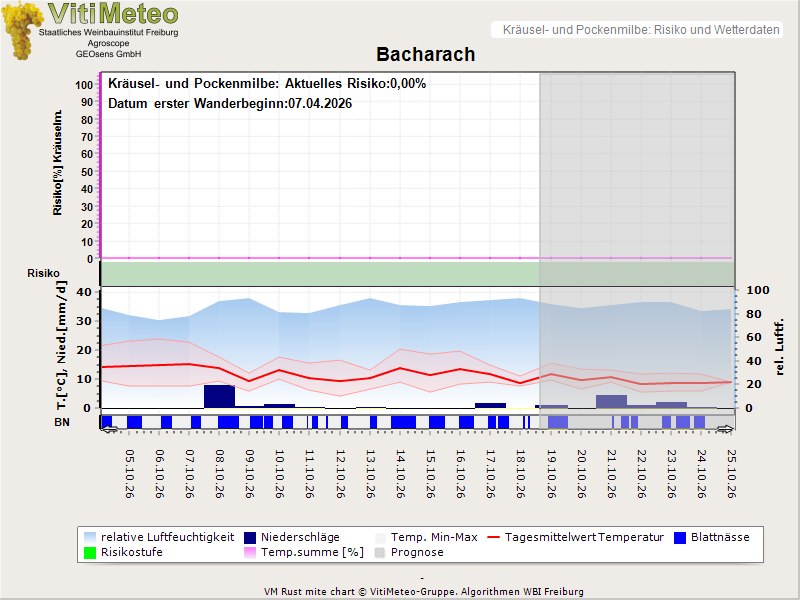Click the T.[°C], Nied.[mm/d] axis label
This screenshot has width=800, height=600.
(61, 345)
